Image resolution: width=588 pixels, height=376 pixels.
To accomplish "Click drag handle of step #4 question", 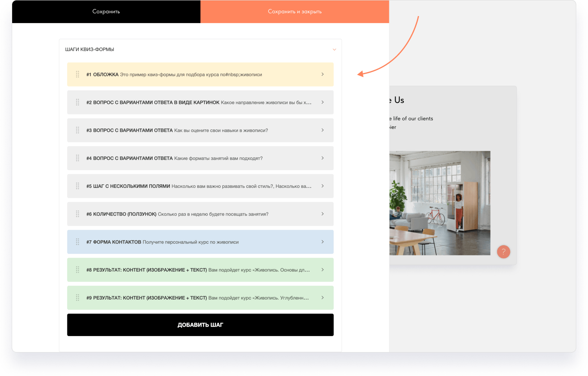I will pos(78,158).
